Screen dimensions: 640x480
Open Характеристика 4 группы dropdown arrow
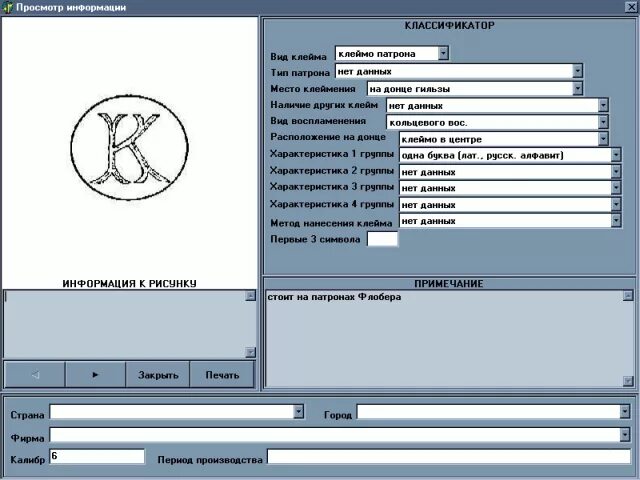616,204
